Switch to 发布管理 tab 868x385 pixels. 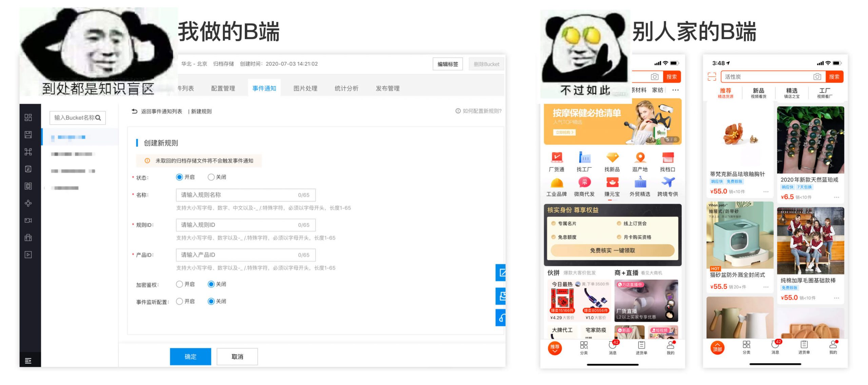(388, 88)
